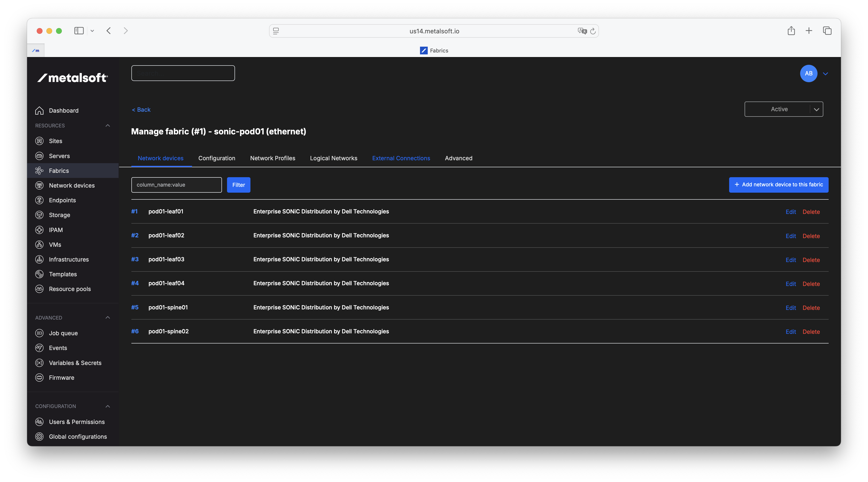Delete the pod01-spine02 device

811,332
